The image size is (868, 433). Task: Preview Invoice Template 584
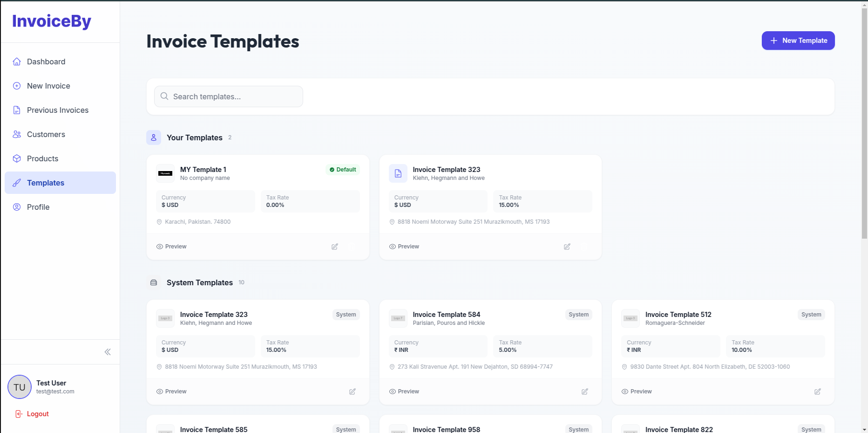404,392
